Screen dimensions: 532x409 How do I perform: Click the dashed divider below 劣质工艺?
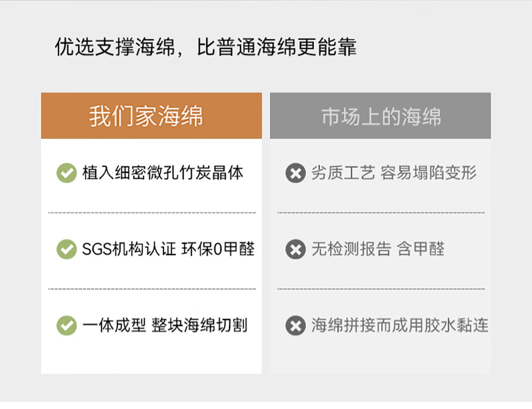[x=381, y=213]
